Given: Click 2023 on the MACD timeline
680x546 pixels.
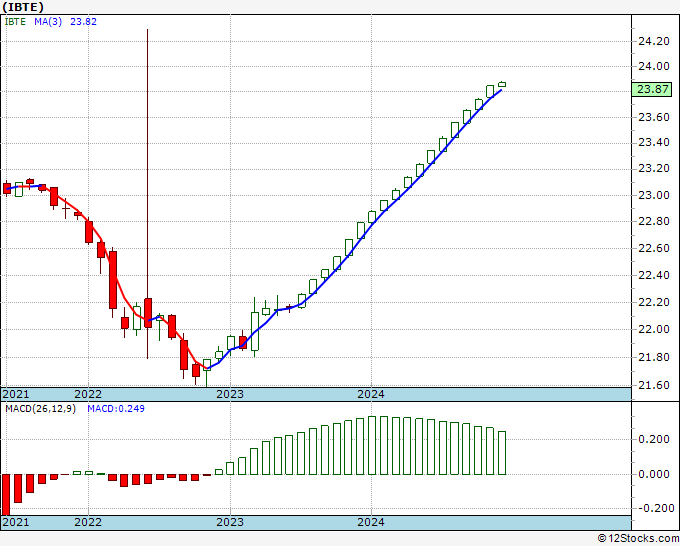Looking at the screenshot, I should point(230,522).
